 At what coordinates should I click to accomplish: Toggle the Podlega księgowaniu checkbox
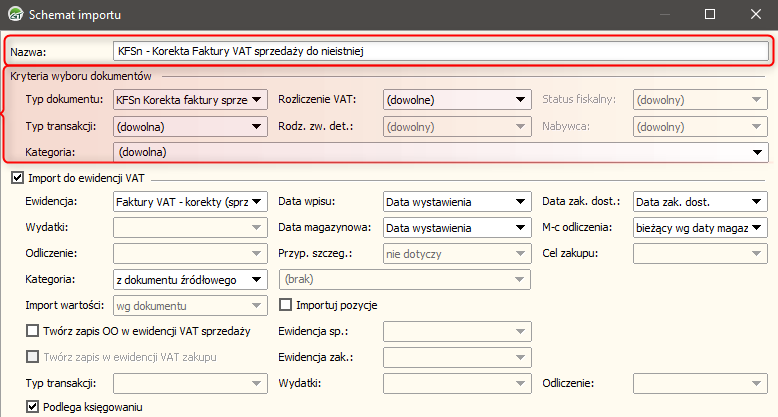coord(32,407)
